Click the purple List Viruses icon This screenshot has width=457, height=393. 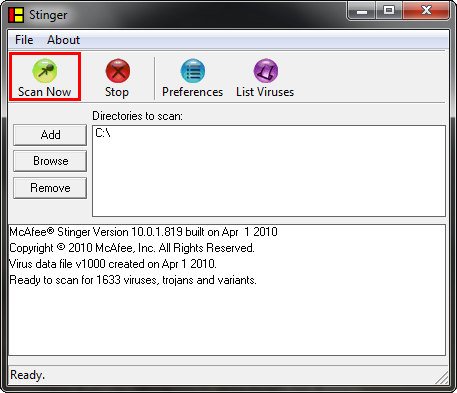tap(266, 71)
